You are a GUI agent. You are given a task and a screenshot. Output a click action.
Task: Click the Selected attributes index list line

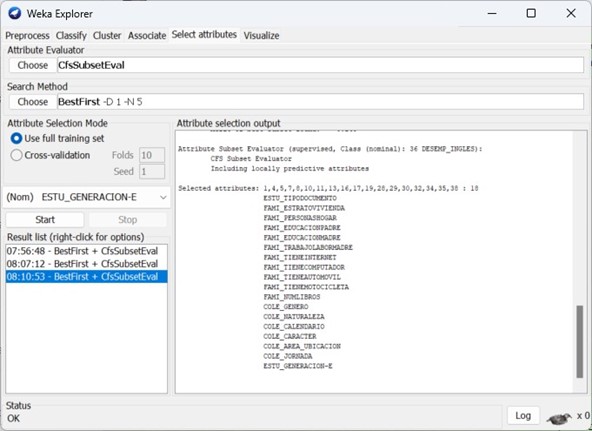coord(328,188)
